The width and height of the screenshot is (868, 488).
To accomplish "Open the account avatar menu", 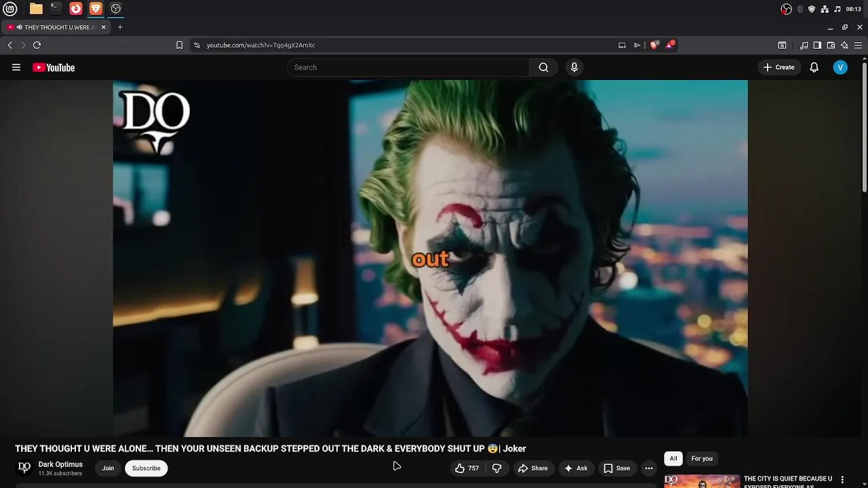I will tap(840, 67).
